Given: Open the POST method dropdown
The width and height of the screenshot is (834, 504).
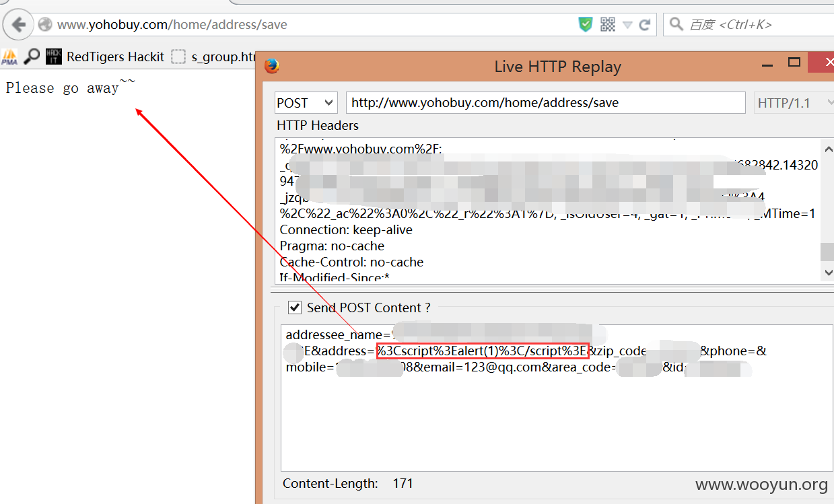Looking at the screenshot, I should coord(306,103).
